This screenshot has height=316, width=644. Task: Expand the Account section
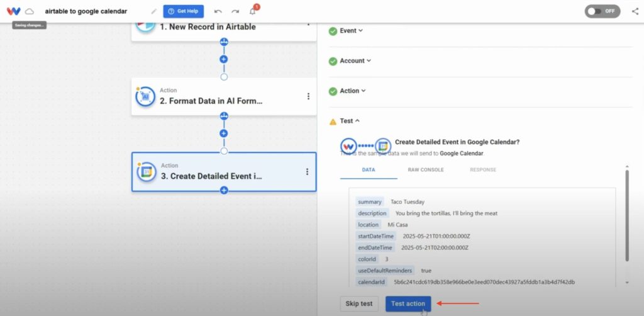click(x=355, y=60)
